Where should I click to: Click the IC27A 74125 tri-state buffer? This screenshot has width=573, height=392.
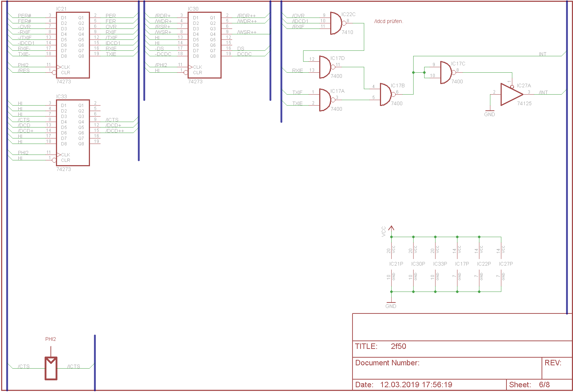point(511,95)
